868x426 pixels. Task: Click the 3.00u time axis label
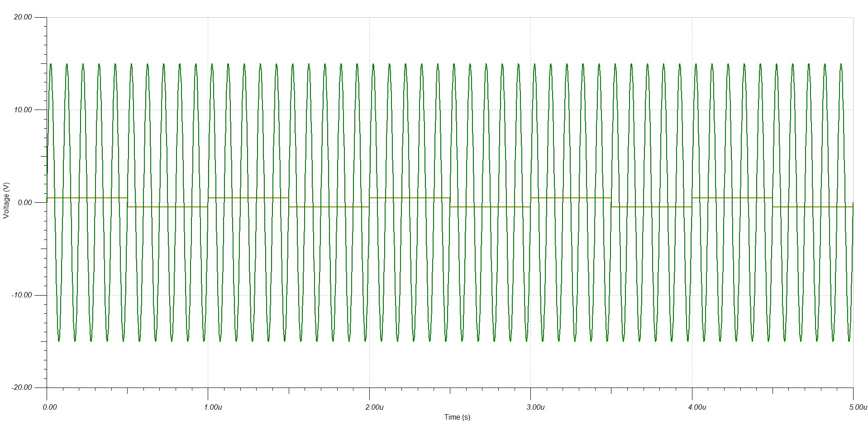coord(535,407)
